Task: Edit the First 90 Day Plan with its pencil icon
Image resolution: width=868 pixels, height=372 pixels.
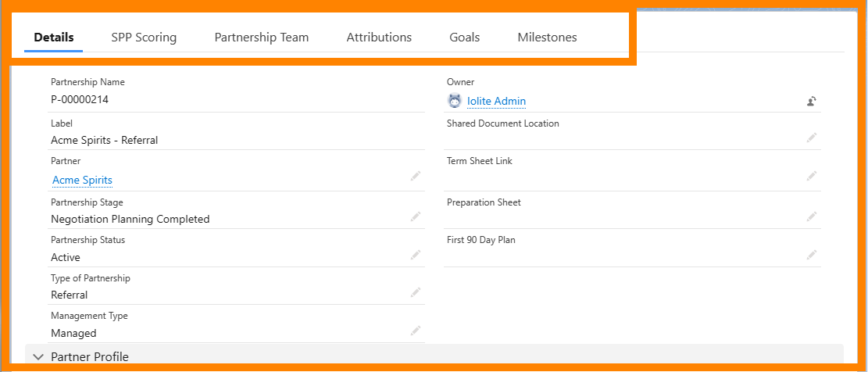Action: pyautogui.click(x=811, y=255)
